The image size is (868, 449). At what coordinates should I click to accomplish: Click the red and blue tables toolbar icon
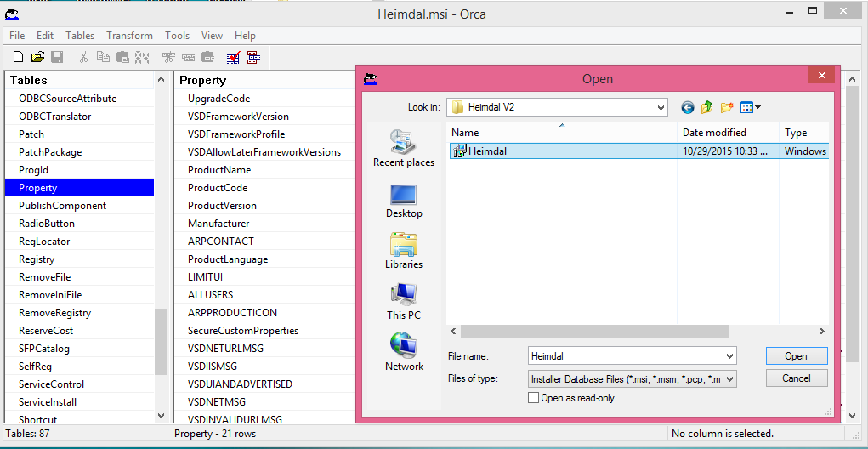coord(253,56)
